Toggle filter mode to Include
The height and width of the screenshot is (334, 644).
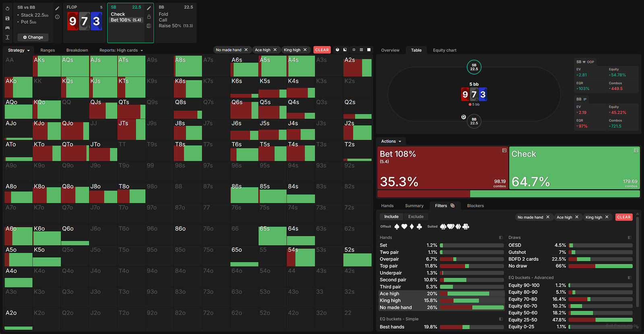[x=391, y=217]
